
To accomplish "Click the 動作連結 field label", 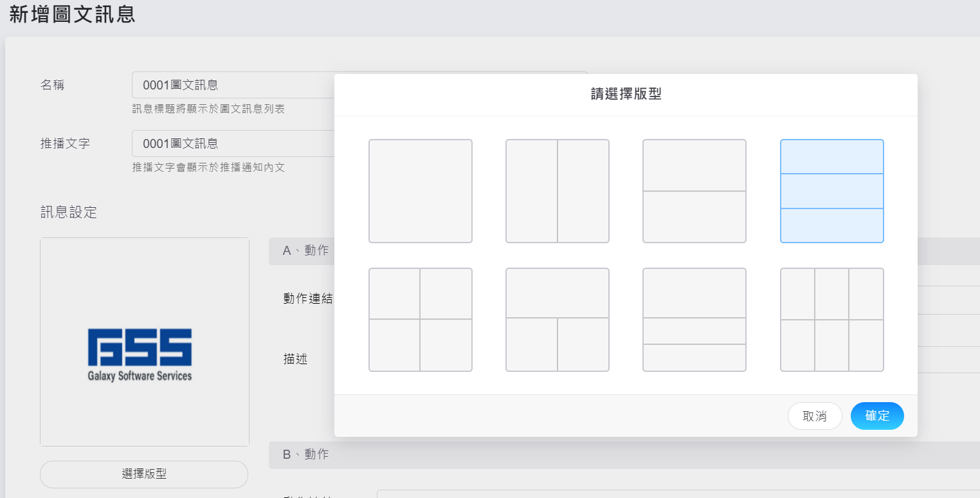I will coord(307,299).
